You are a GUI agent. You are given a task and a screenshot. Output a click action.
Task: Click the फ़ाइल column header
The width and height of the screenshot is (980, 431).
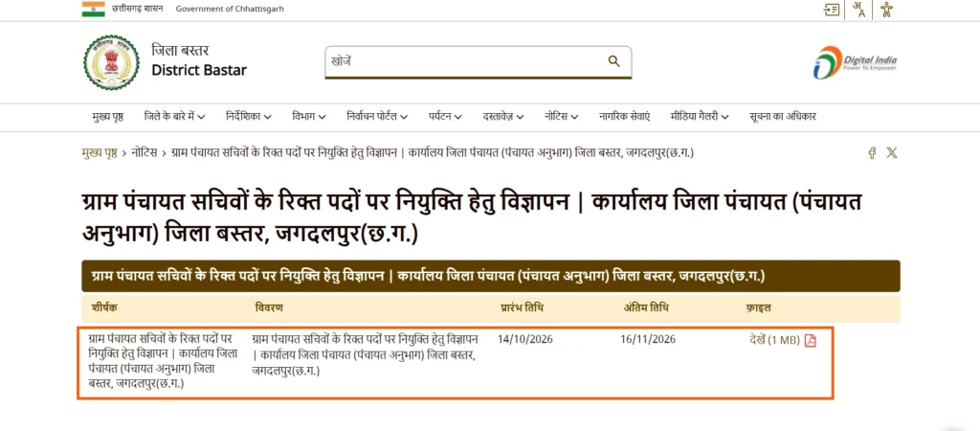tap(759, 308)
